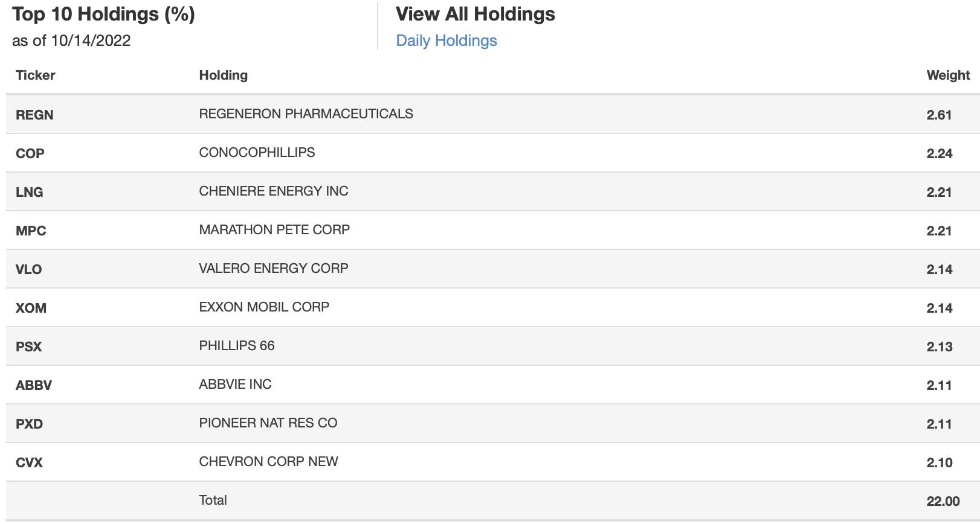Select the Cheniere Energy Inc holding name
Screen dimensions: 980x524
click(274, 191)
